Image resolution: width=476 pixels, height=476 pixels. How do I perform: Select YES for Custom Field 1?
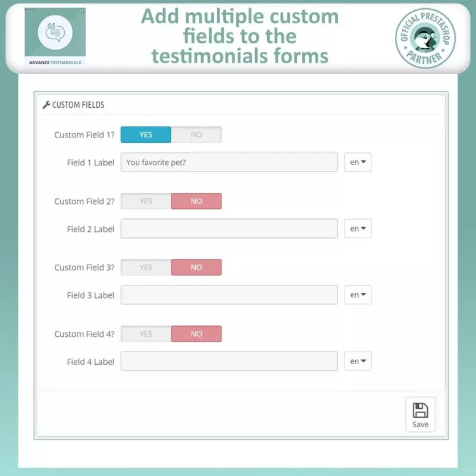coord(146,134)
